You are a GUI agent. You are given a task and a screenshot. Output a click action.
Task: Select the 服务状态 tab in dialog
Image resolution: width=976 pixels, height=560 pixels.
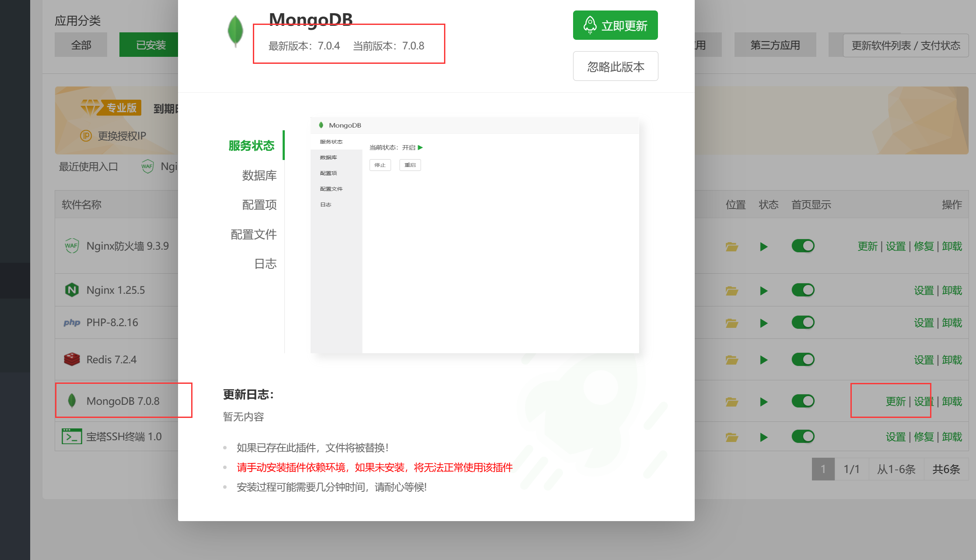[x=252, y=146]
